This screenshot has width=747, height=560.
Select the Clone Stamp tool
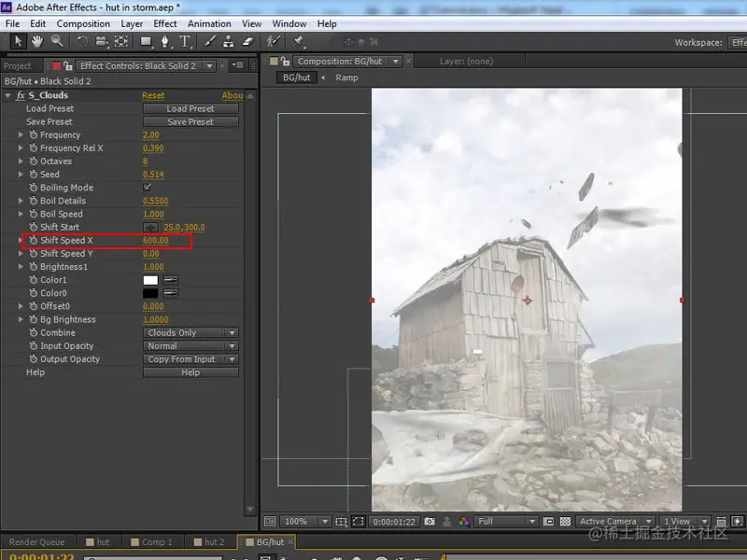pyautogui.click(x=229, y=41)
